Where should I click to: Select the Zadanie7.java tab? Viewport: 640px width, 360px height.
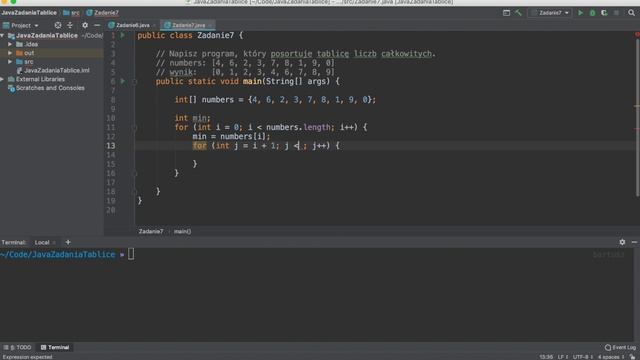(188, 25)
